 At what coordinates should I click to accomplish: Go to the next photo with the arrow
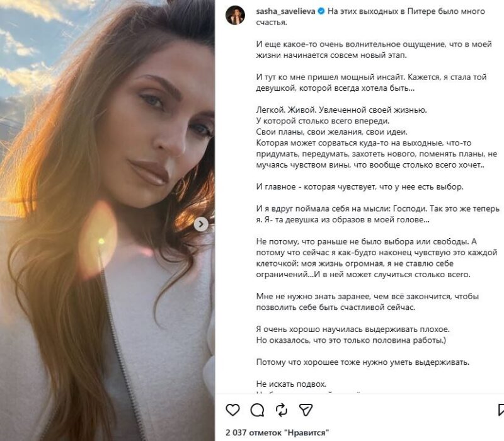[x=201, y=224]
